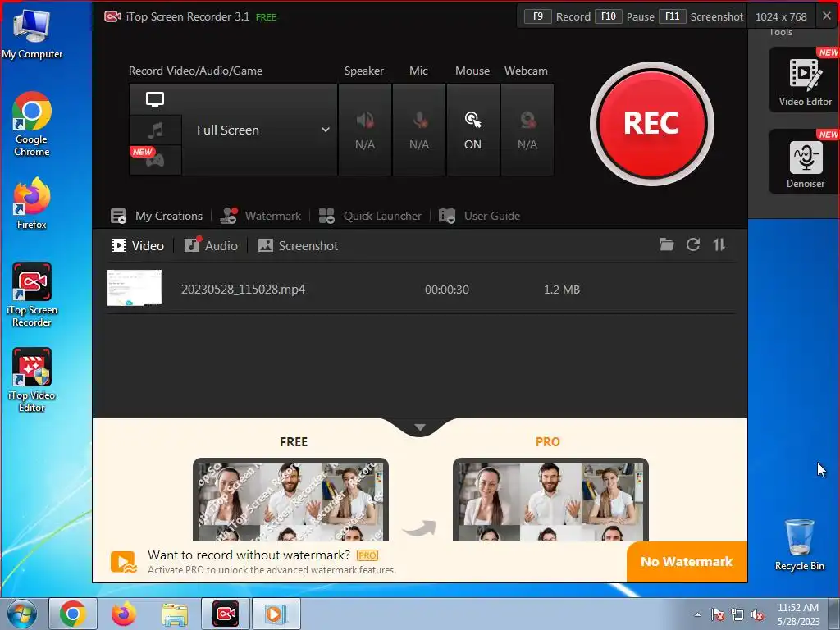Open the Recycle Bin on desktop
Screen dimensions: 840x630
tap(799, 545)
